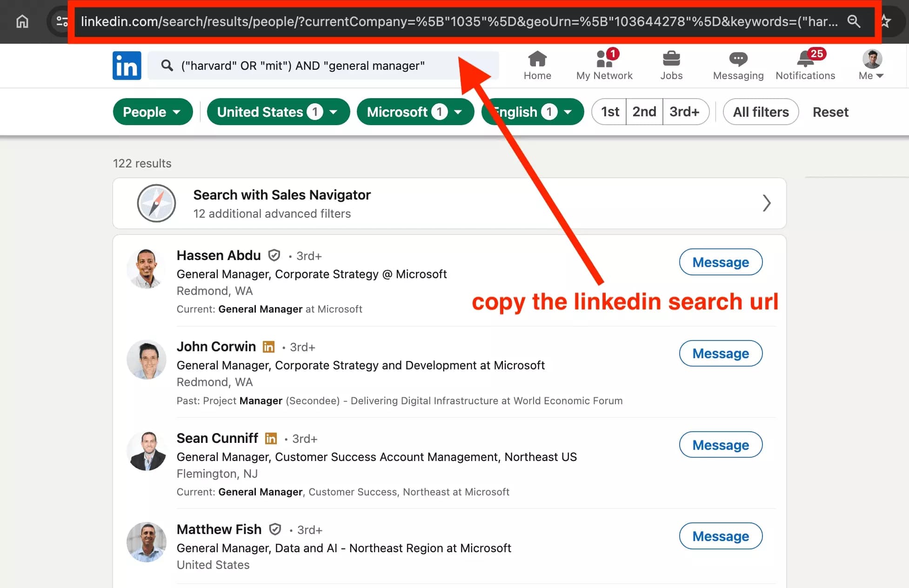The image size is (909, 588).
Task: Toggle the 3rd+ connection filter
Action: click(x=684, y=112)
